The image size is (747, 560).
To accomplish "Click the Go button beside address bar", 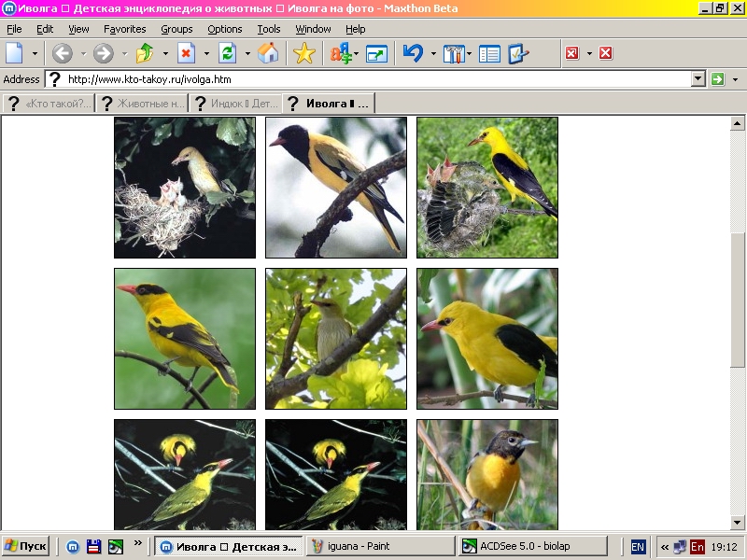I will click(717, 79).
